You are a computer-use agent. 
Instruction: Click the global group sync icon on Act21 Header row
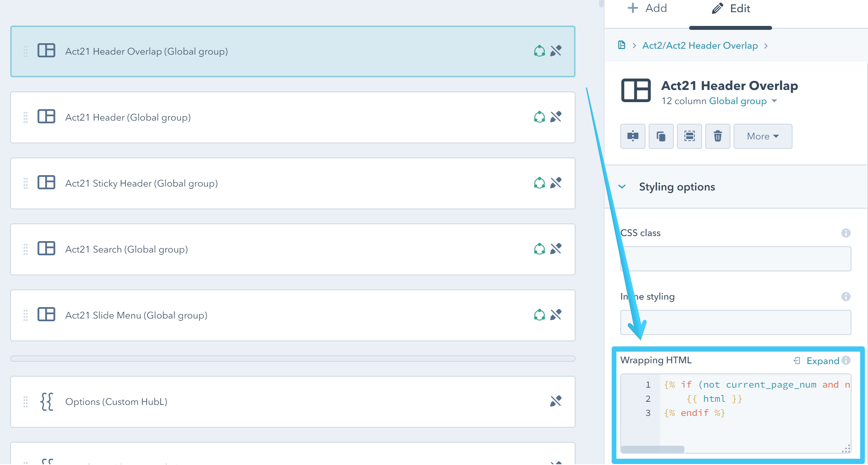coord(539,117)
